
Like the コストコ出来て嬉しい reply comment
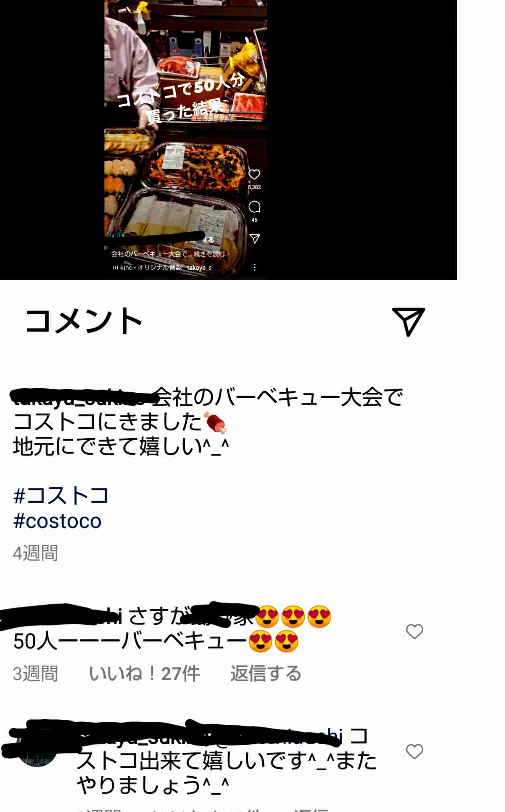414,751
